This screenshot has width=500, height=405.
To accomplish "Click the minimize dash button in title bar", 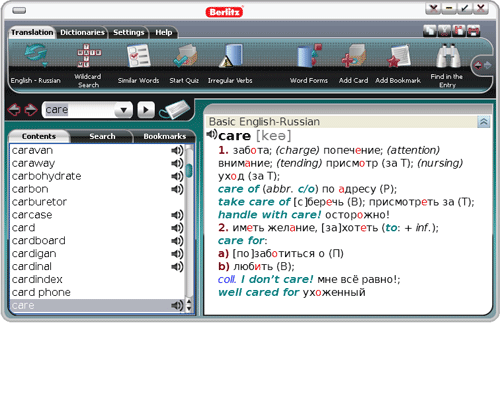I will [449, 8].
